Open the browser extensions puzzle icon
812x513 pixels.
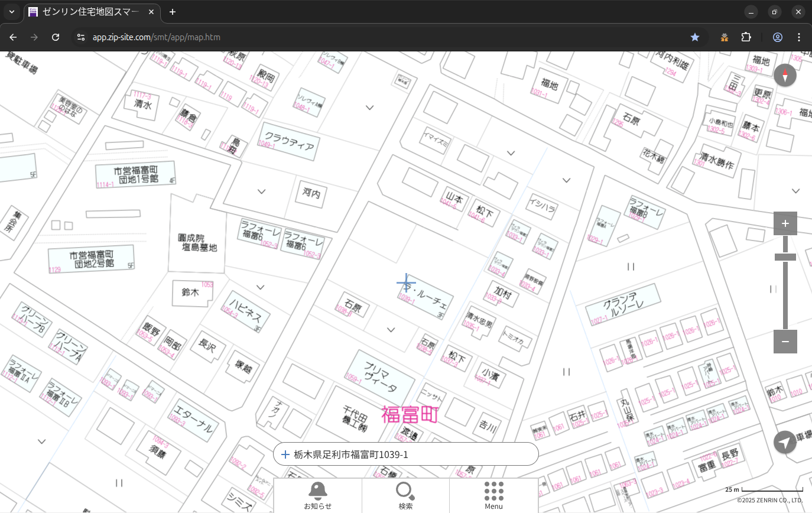(746, 37)
